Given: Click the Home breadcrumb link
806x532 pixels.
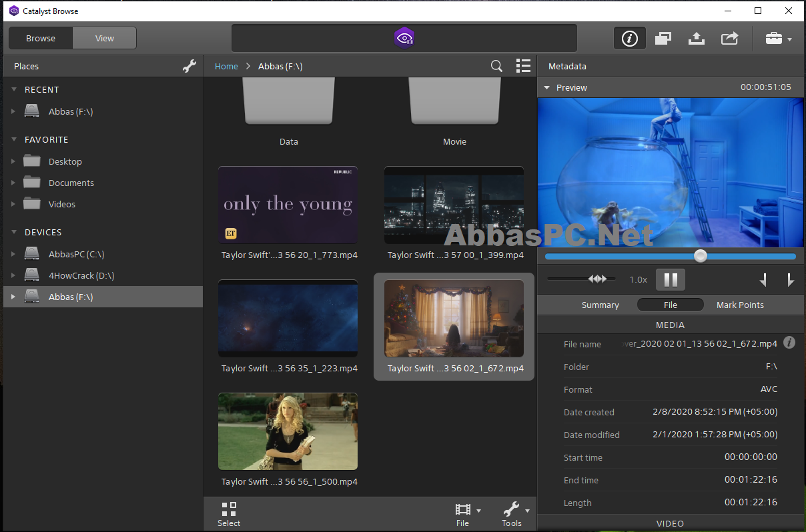Looking at the screenshot, I should pos(226,66).
